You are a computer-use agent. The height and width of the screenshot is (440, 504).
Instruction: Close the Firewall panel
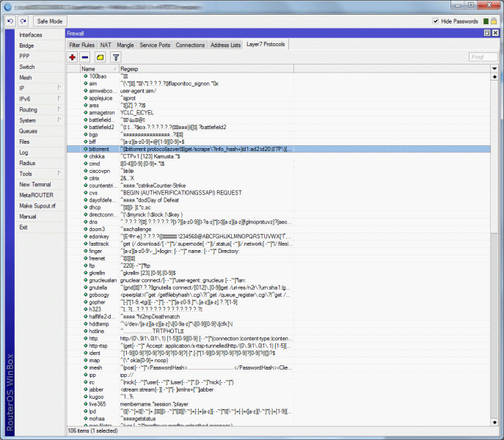[x=495, y=33]
